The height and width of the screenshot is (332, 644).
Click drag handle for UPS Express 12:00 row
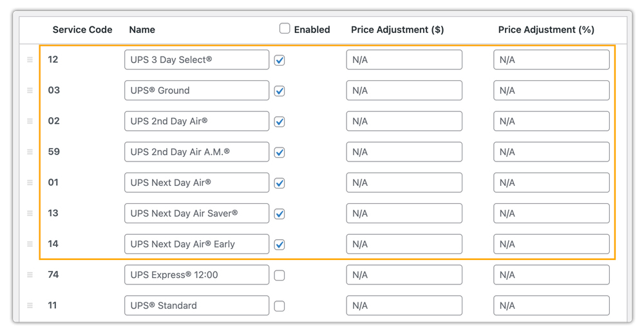click(x=30, y=275)
